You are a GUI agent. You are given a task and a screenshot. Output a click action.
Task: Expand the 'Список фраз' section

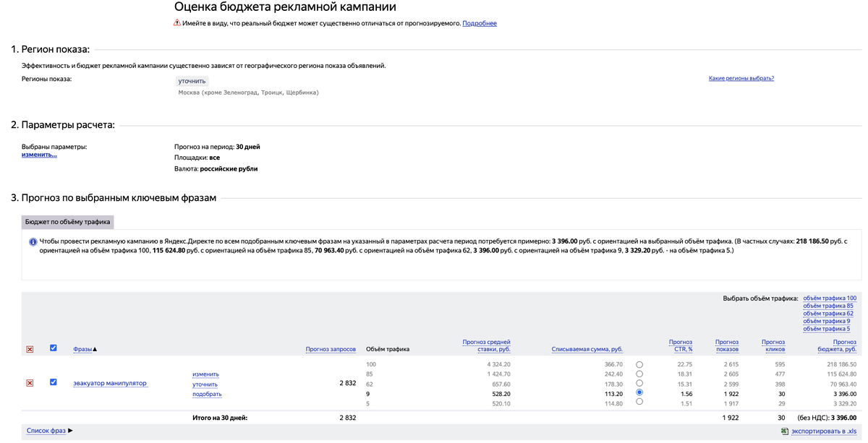[49, 431]
